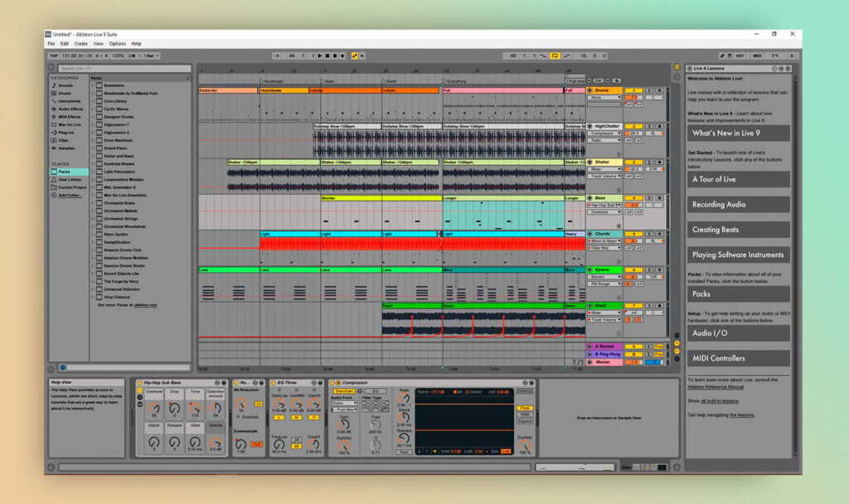Solo the Bass track
This screenshot has width=849, height=504.
coord(649,198)
